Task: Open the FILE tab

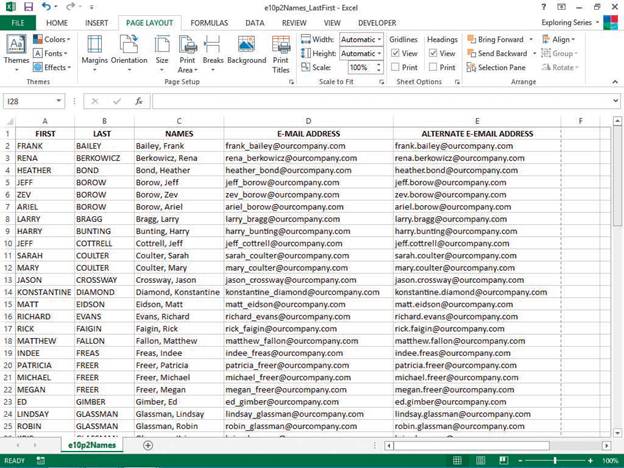Action: coord(17,22)
